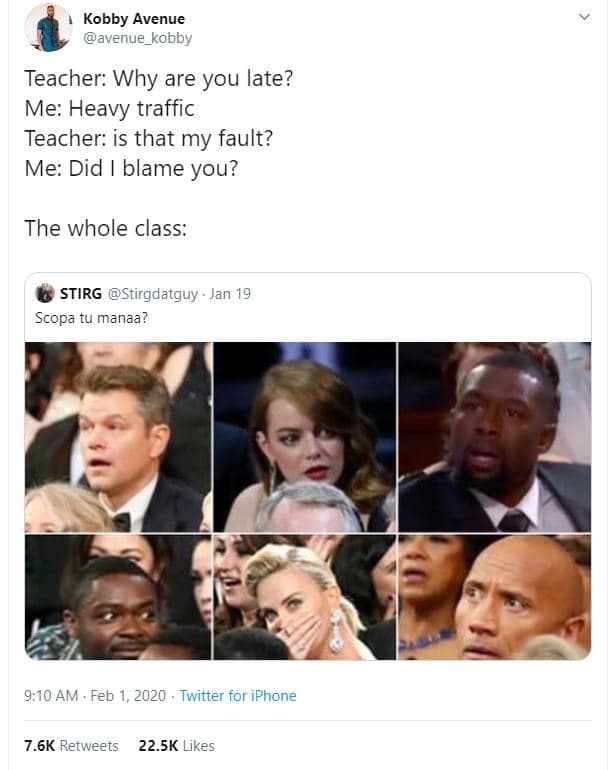Click the "Twitter for iPhone" source link
616x770 pixels.
(x=238, y=695)
